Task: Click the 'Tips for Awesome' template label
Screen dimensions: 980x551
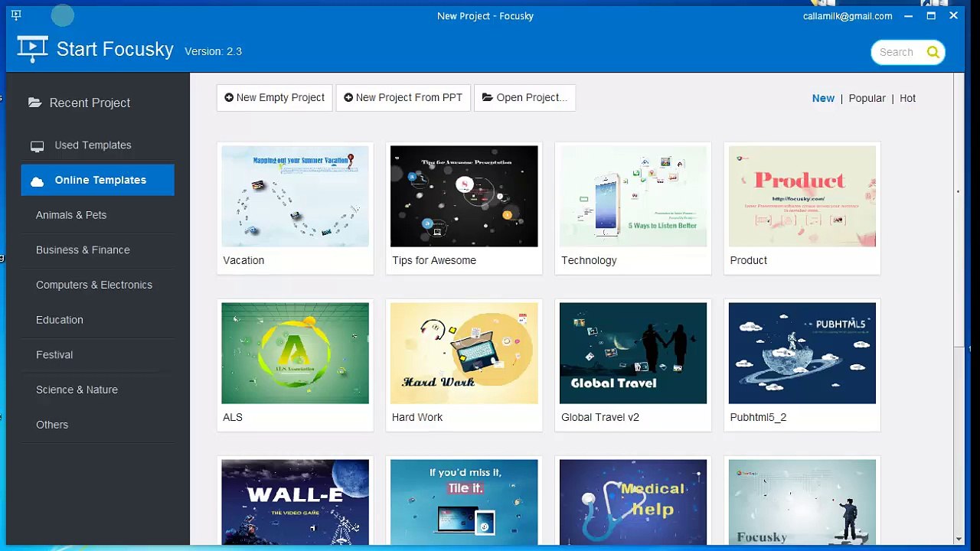Action: click(434, 260)
